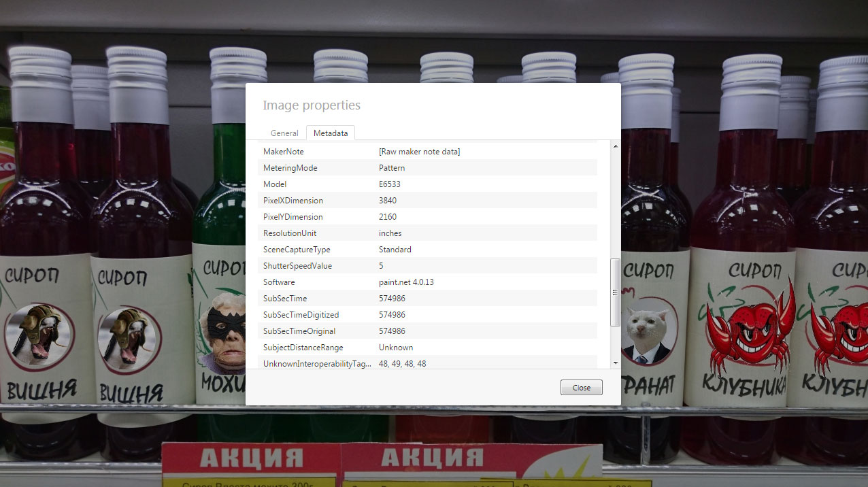This screenshot has height=487, width=868.
Task: Click the 'Standard' scene capture value
Action: [x=395, y=250]
